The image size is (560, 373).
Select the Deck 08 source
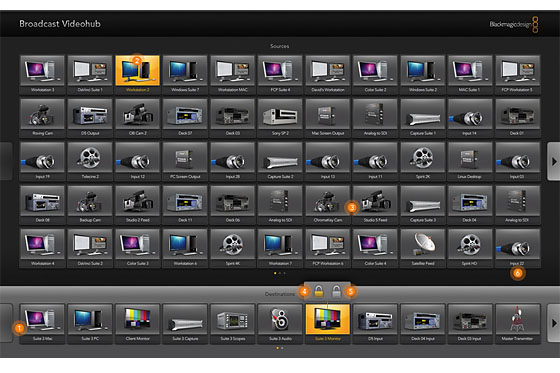(x=42, y=205)
